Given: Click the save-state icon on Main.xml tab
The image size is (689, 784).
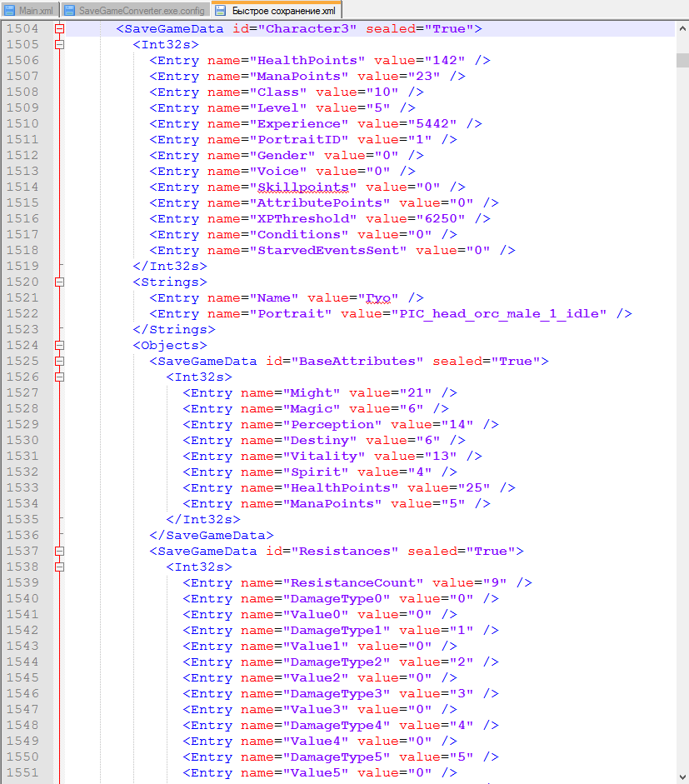Looking at the screenshot, I should [x=10, y=10].
